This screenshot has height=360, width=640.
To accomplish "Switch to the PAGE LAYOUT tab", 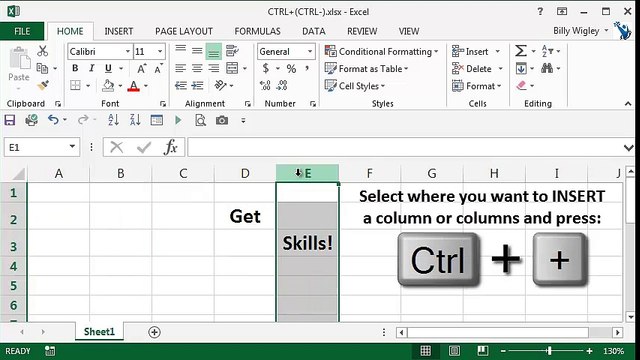I will pos(184,31).
